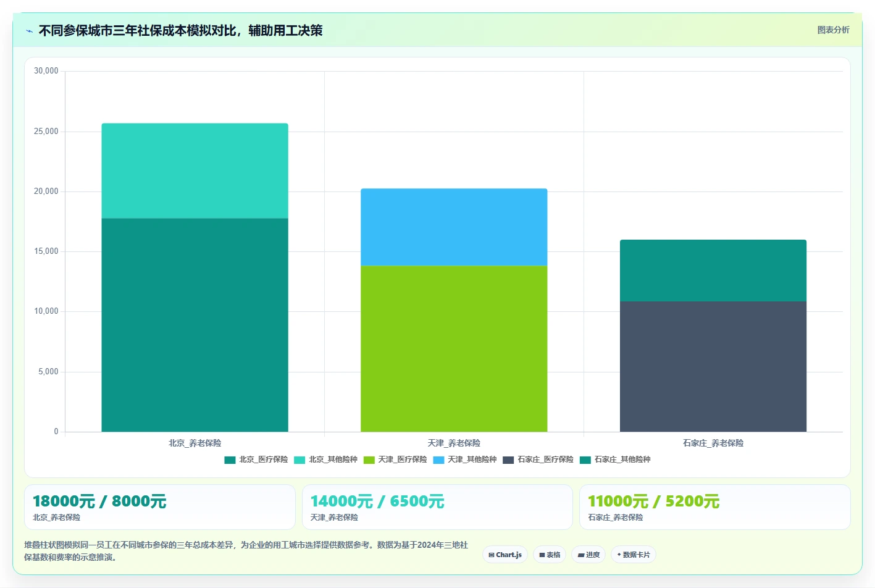Toggle the 天津_医疗保险 legend swatch
This screenshot has height=588, width=875.
(x=369, y=460)
